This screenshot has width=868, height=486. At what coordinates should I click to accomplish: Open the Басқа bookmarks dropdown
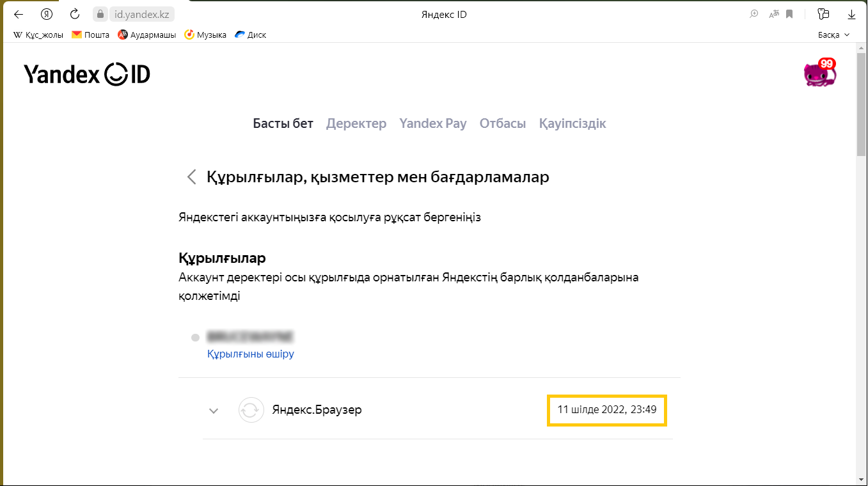833,35
